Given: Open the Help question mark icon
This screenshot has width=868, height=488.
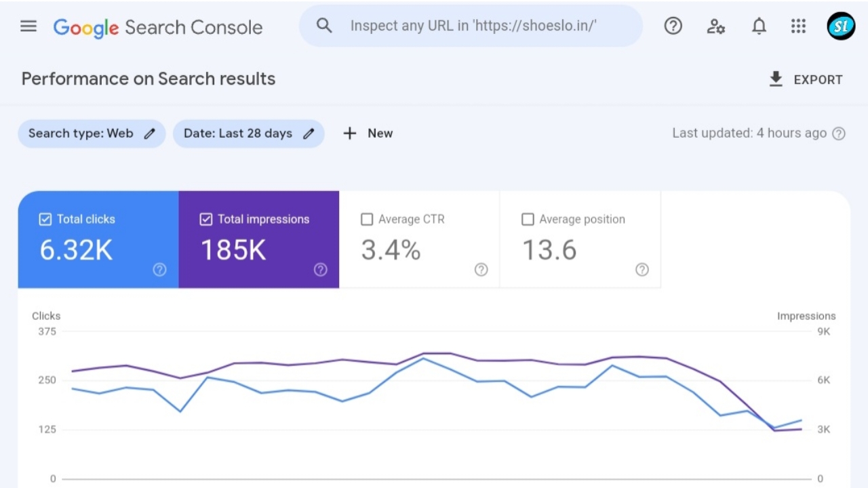Looking at the screenshot, I should [673, 26].
